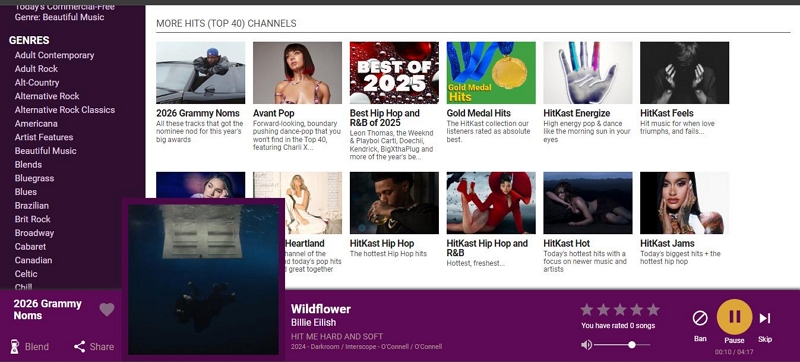This screenshot has height=362, width=800.
Task: Click the Genre: Beautiful Music link at top
Action: point(59,17)
